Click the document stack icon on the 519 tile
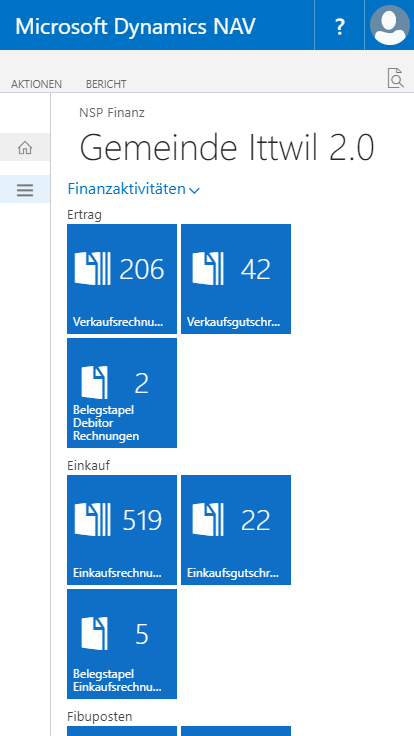 click(92, 519)
